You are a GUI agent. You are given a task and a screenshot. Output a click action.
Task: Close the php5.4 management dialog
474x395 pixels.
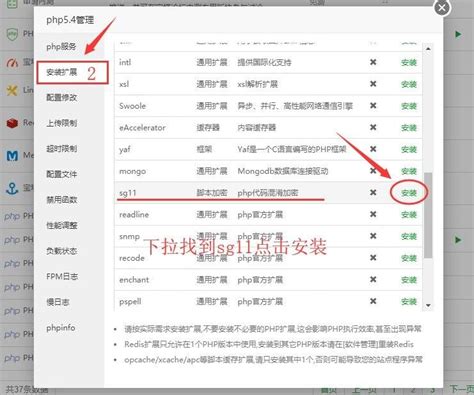[x=442, y=8]
